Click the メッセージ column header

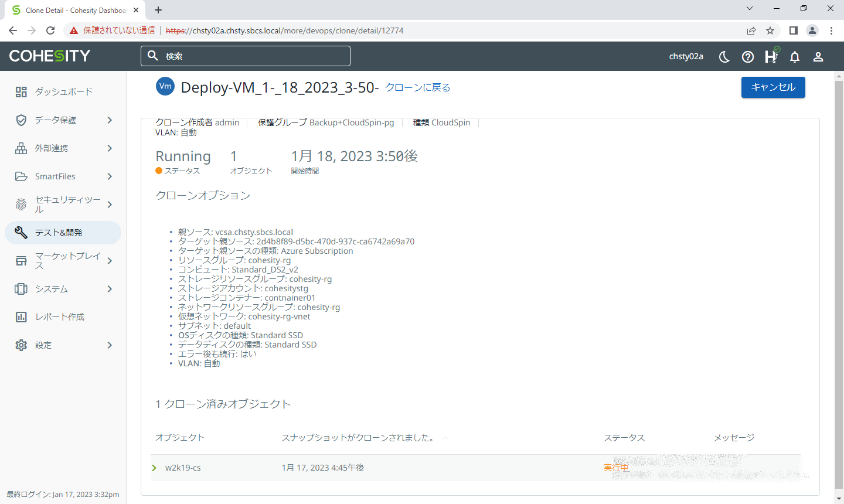734,438
